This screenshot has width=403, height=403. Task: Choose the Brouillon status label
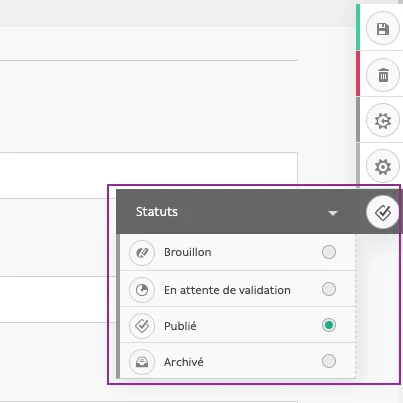(188, 252)
